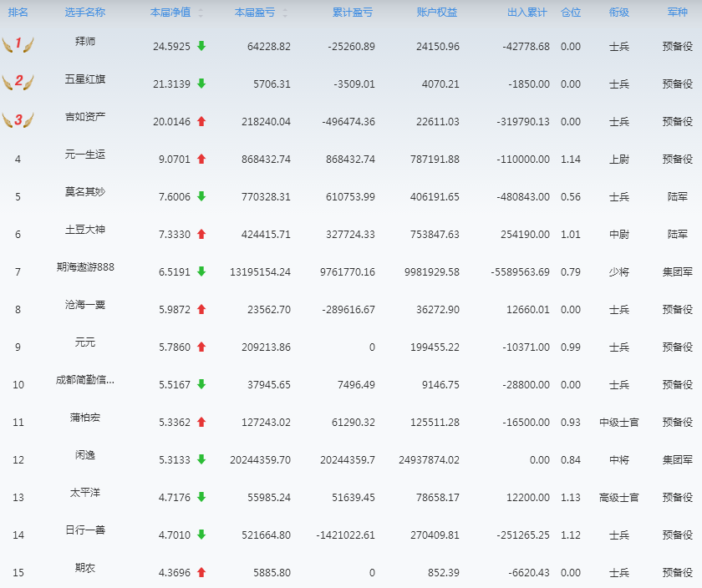This screenshot has height=588, width=702.
Task: Select the value -1421022.61
Action: click(346, 535)
